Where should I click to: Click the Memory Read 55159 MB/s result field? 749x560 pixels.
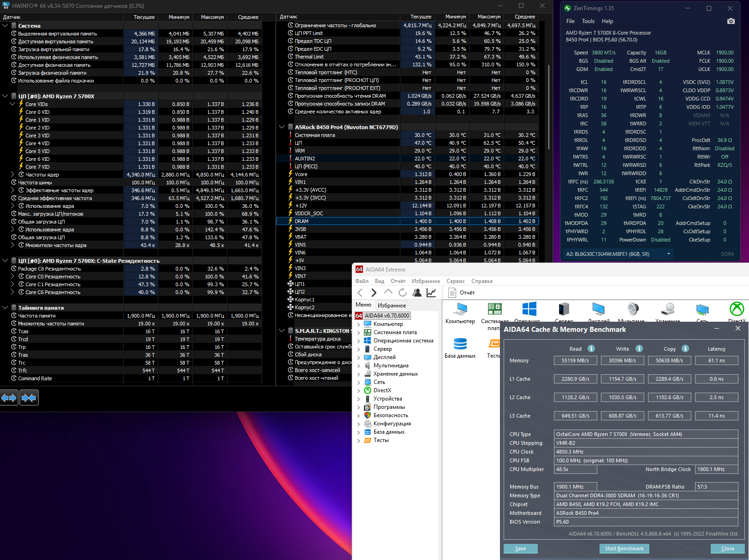tap(576, 360)
